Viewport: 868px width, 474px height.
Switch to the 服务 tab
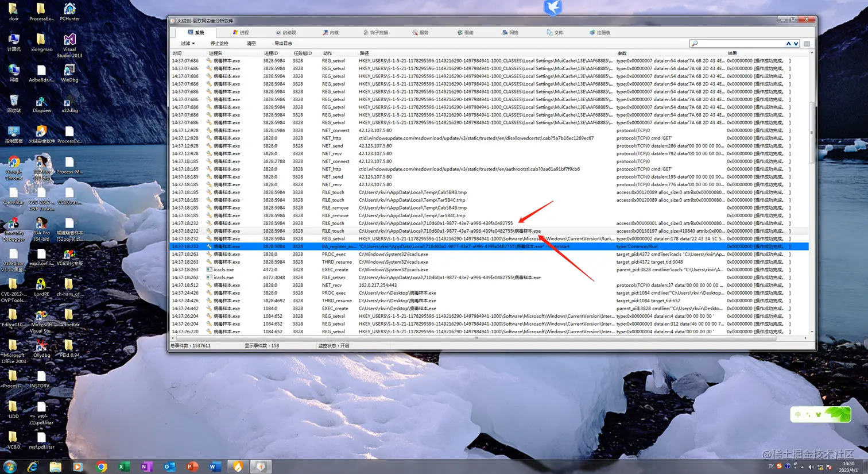pyautogui.click(x=421, y=33)
